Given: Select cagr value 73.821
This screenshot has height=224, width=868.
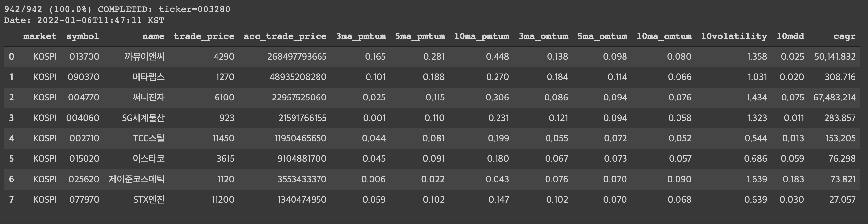Looking at the screenshot, I should [843, 179].
